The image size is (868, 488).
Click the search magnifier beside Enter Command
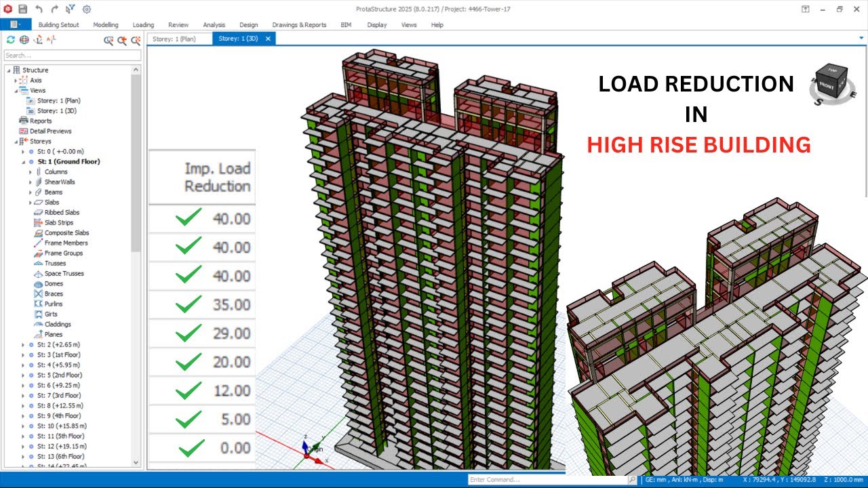point(633,480)
